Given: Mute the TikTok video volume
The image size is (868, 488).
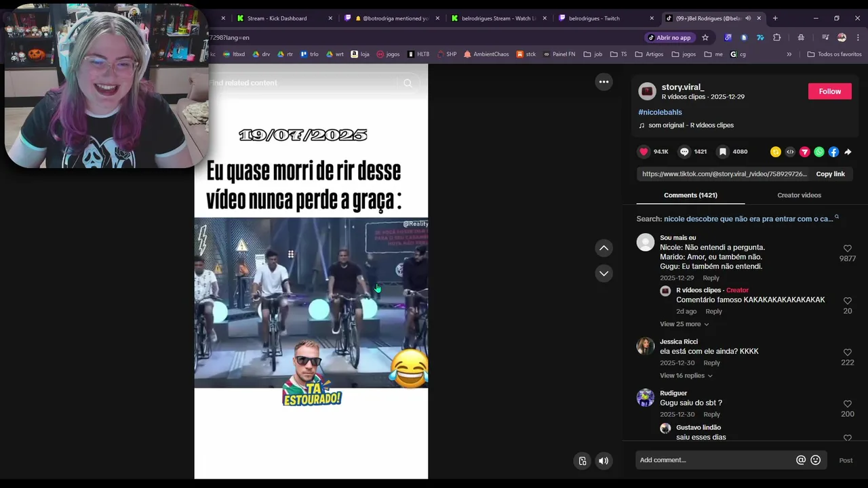Looking at the screenshot, I should (x=604, y=461).
